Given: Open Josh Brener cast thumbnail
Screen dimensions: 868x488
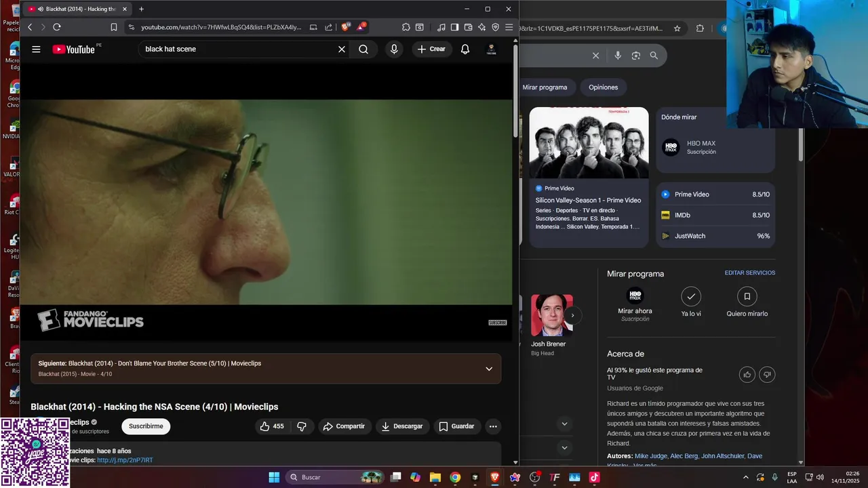Looking at the screenshot, I should (x=552, y=315).
